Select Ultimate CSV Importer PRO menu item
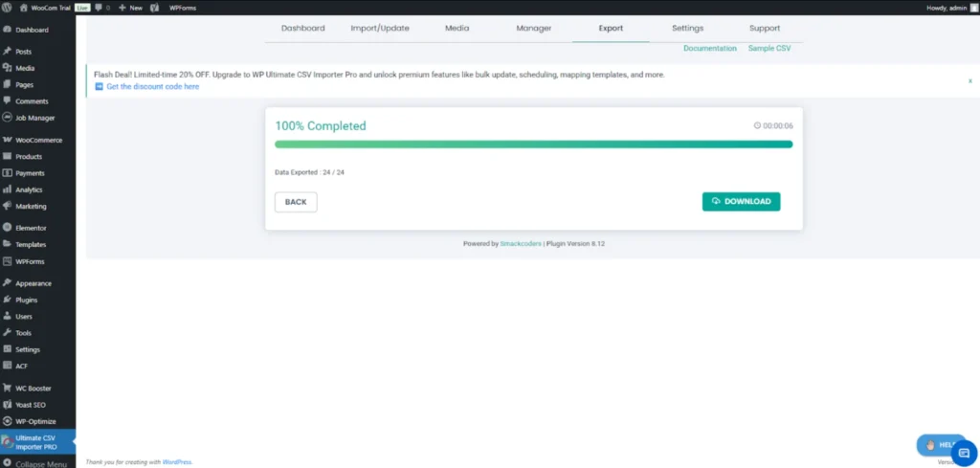The width and height of the screenshot is (980, 468). pos(37,442)
